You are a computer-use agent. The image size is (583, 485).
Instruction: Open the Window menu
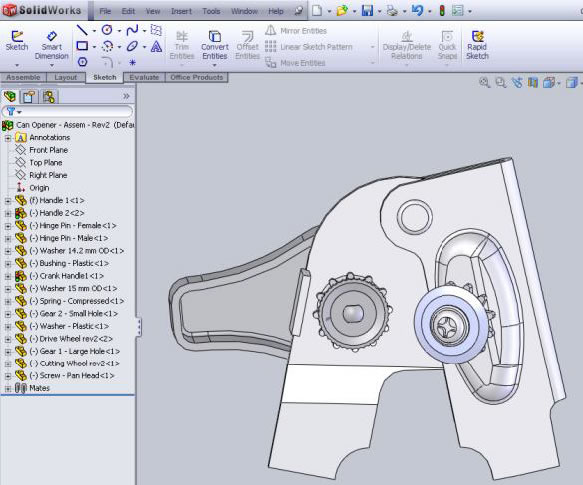pos(244,11)
